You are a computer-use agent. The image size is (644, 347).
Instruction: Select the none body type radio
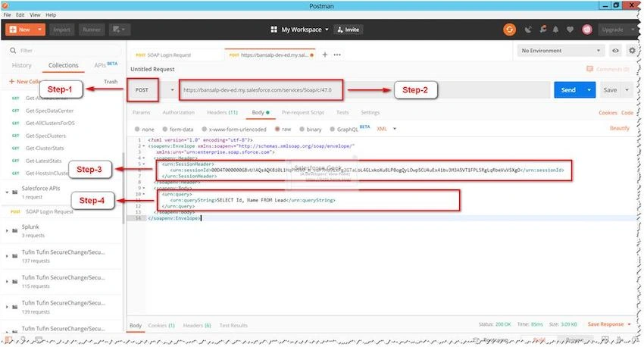click(137, 129)
